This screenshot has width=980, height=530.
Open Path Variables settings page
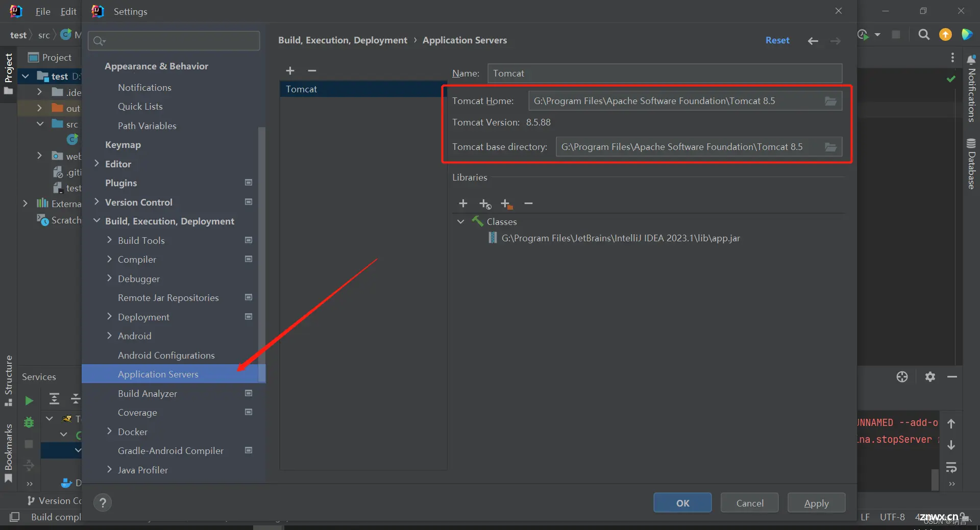tap(147, 126)
